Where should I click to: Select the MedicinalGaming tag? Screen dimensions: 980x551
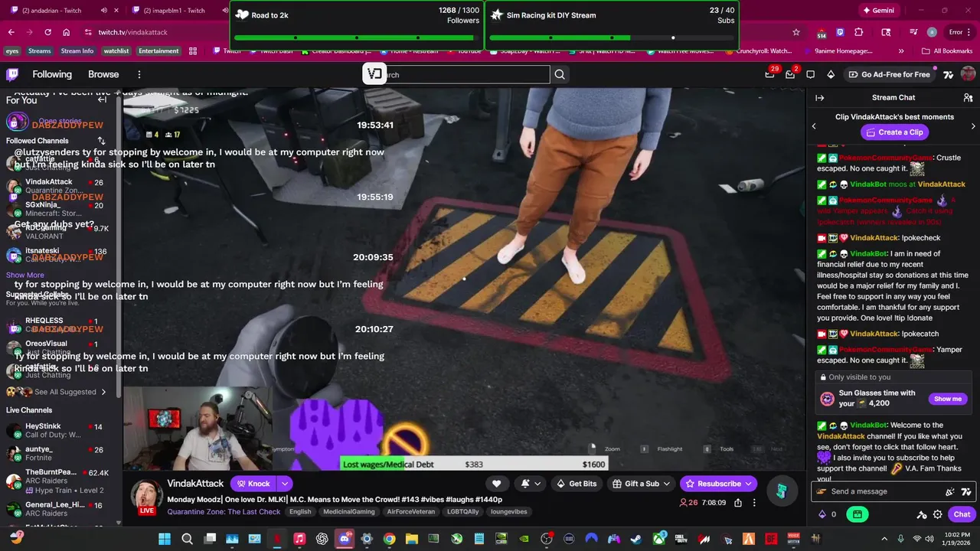pos(348,512)
